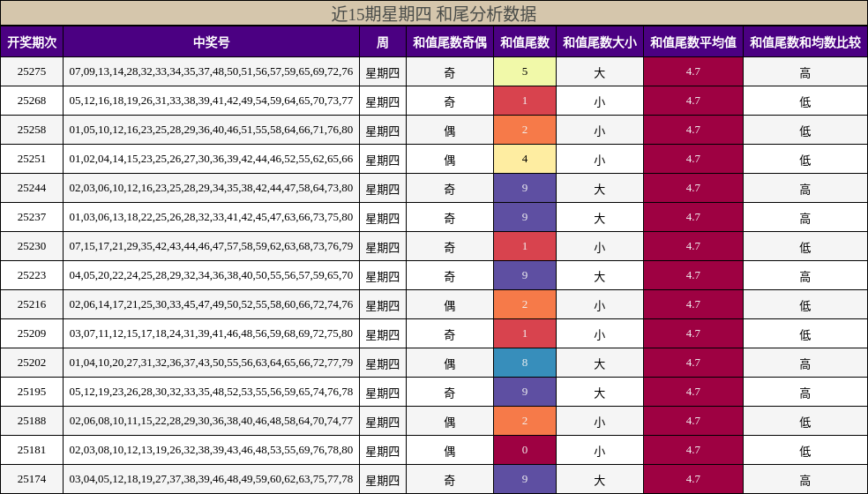Select the 和值尾数和均数比较 column header
The image size is (868, 494).
coord(804,41)
